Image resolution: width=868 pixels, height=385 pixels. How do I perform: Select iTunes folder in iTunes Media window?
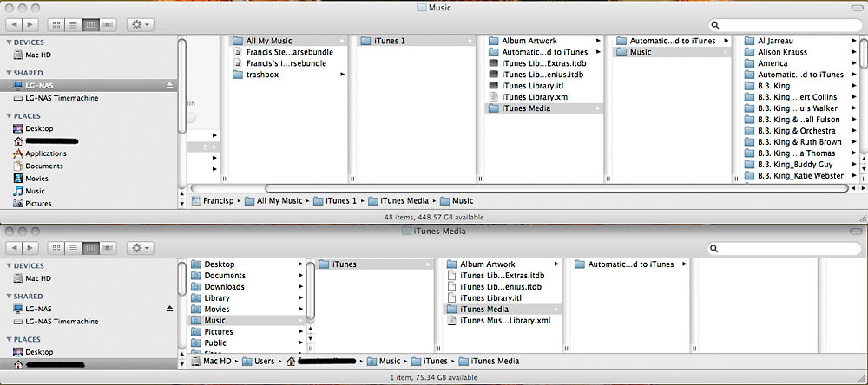point(375,264)
